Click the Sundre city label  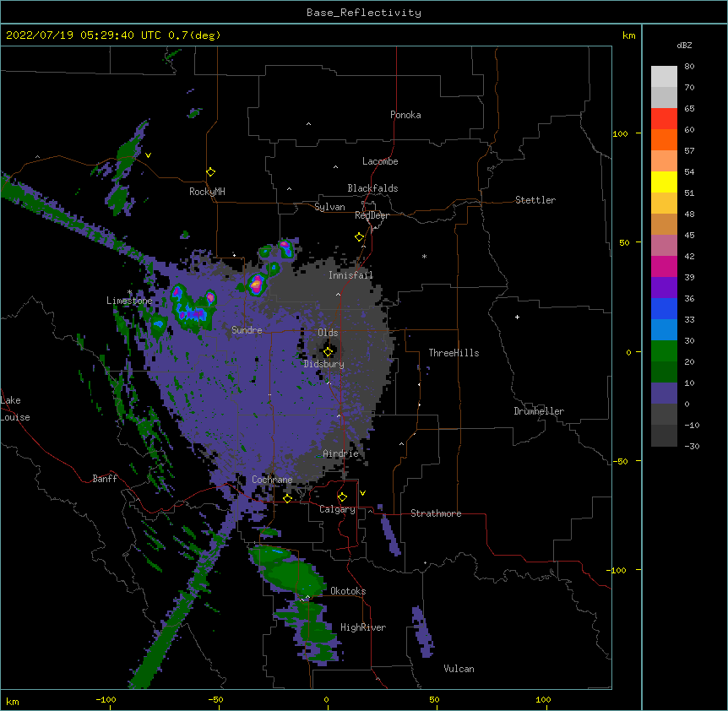tap(247, 330)
